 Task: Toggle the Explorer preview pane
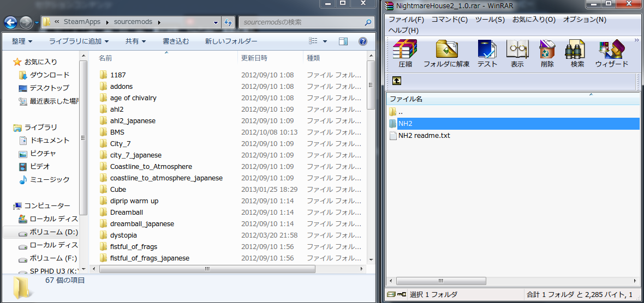click(x=343, y=41)
